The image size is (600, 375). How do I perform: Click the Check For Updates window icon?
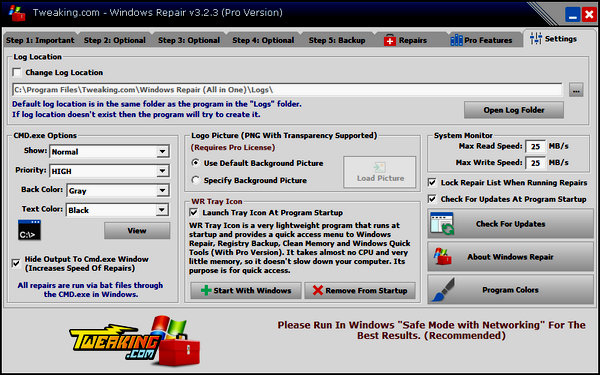(442, 224)
